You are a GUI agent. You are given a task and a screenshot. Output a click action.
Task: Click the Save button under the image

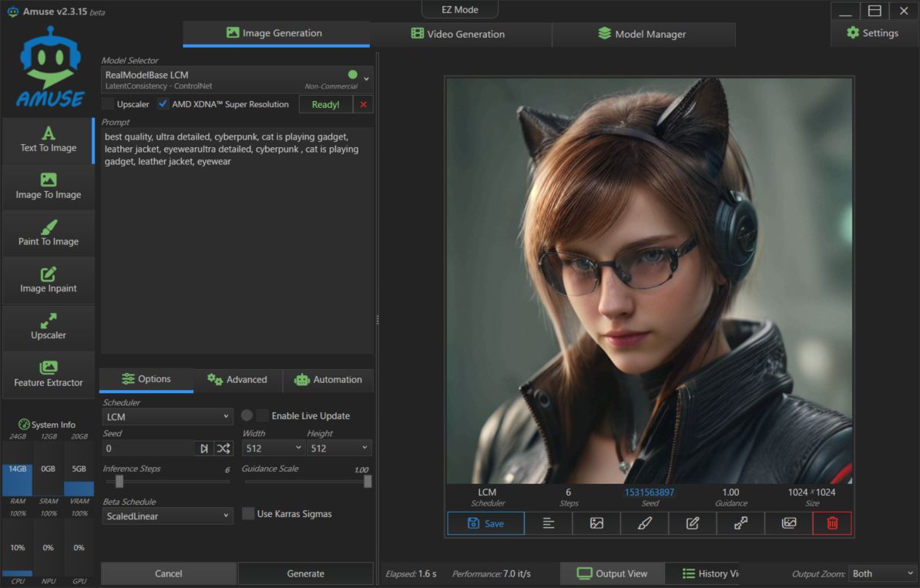(485, 523)
